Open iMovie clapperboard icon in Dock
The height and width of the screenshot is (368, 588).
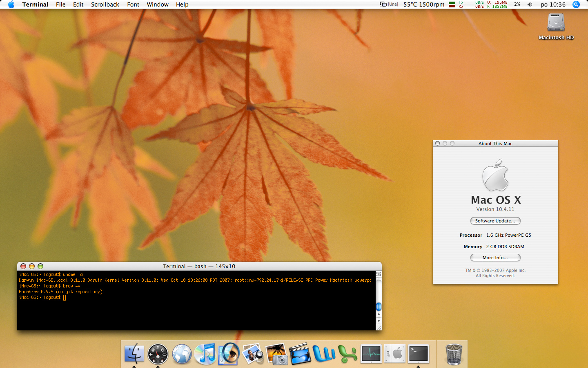[300, 354]
